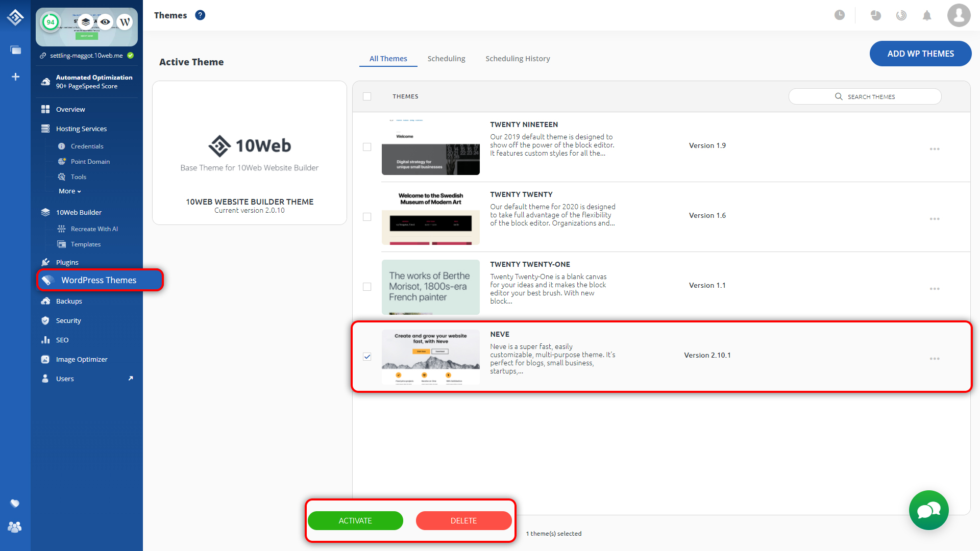Click the circular progress icon in header

901,15
